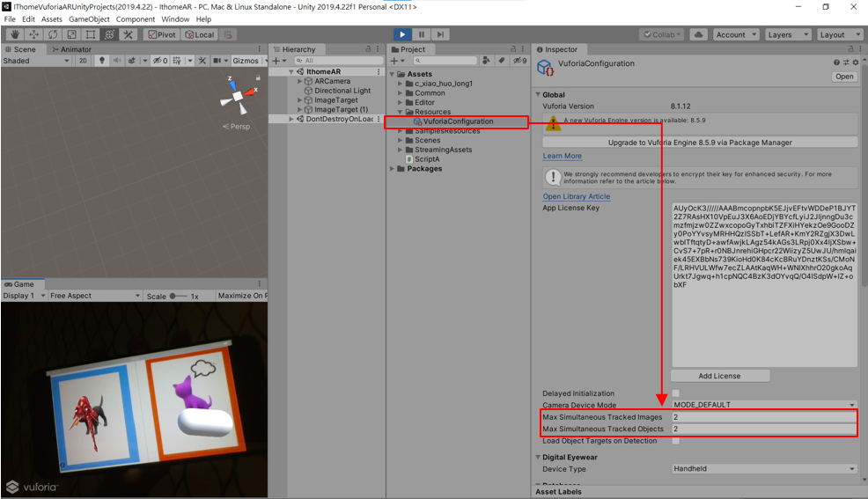
Task: Open the scene camera settings icon
Action: click(x=217, y=61)
